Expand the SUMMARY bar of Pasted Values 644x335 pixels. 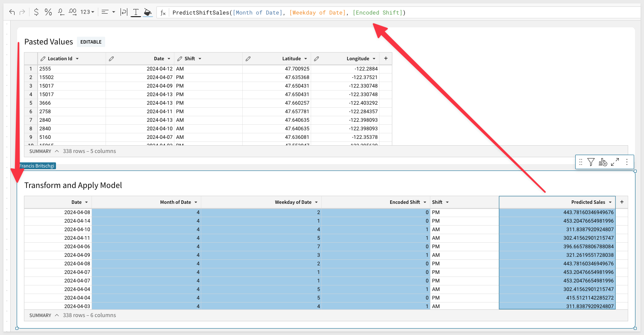(56, 151)
